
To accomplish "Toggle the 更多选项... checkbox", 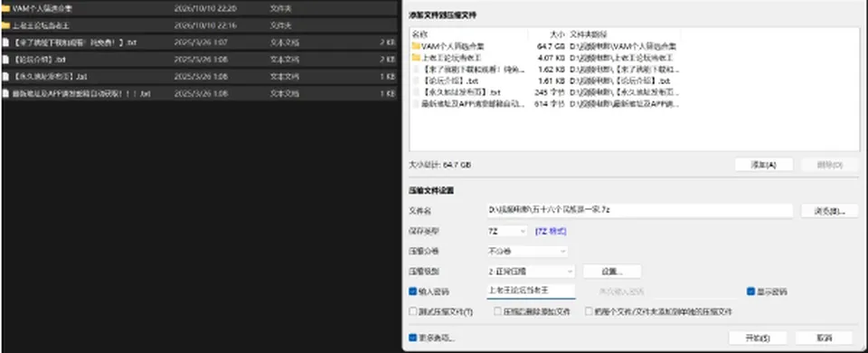I will (x=412, y=338).
